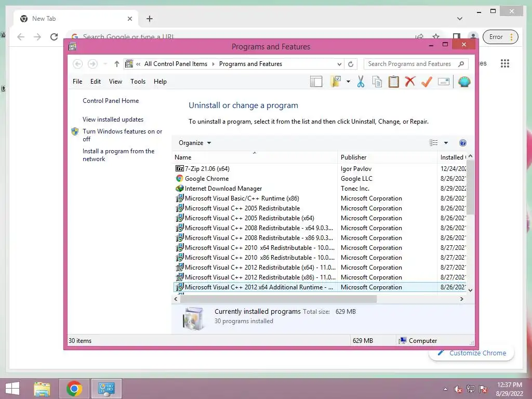Screen dimensions: 532x399
Task: Show hidden tray icons arrow
Action: 445,389
